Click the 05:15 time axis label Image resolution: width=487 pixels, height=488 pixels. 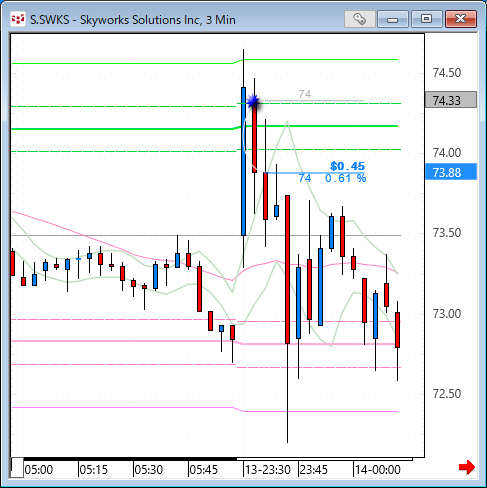tap(94, 470)
